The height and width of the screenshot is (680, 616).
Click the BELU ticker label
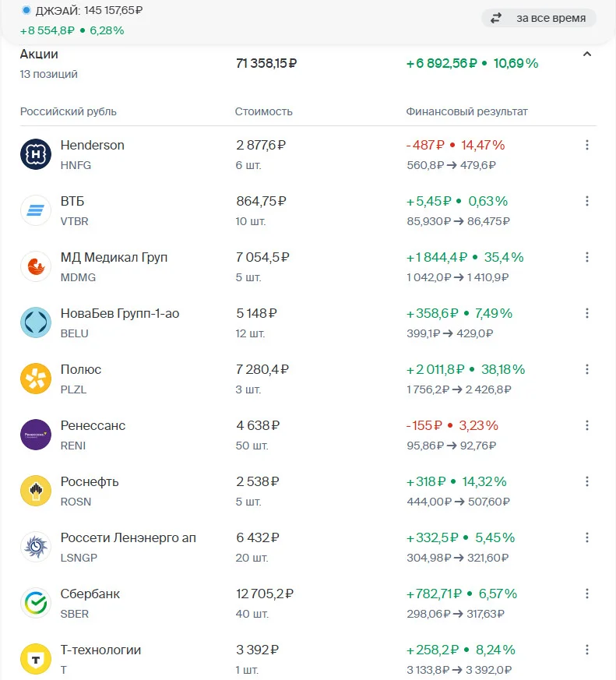point(75,333)
